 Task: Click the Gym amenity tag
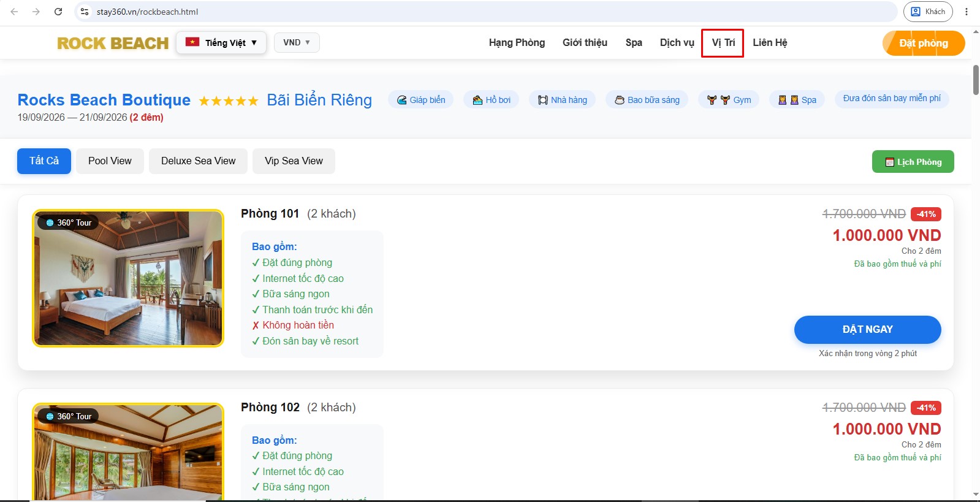coord(729,100)
